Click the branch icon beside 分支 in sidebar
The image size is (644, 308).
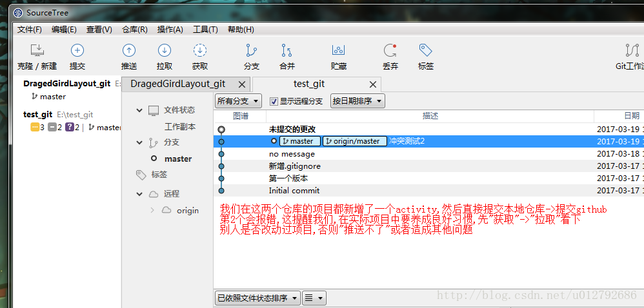(x=153, y=142)
